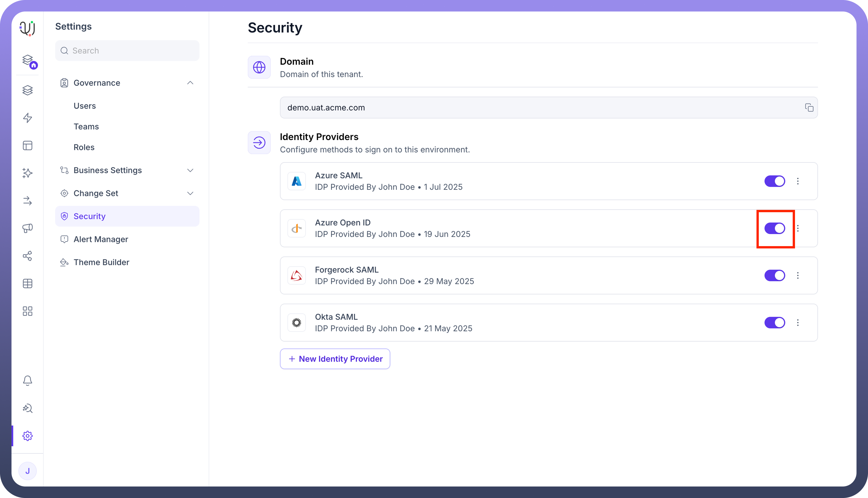
Task: Open Alert Manager settings page
Action: (101, 240)
